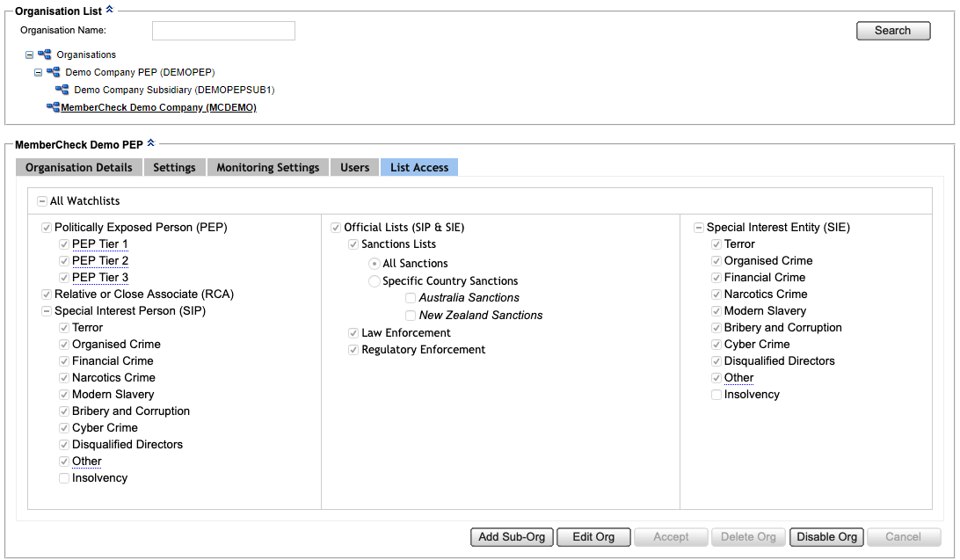Toggle Politically Exposed Person (PEP) checkbox
The width and height of the screenshot is (960, 560).
click(46, 228)
